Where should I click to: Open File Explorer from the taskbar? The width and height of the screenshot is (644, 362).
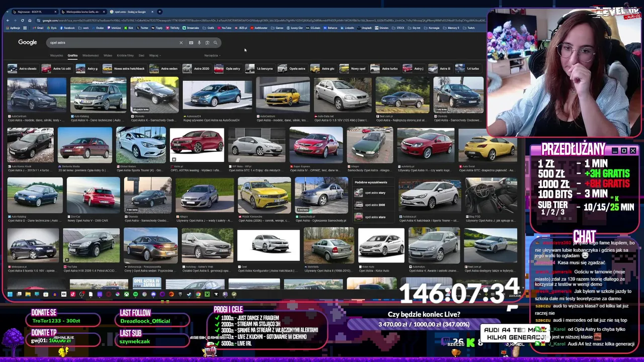(28, 294)
